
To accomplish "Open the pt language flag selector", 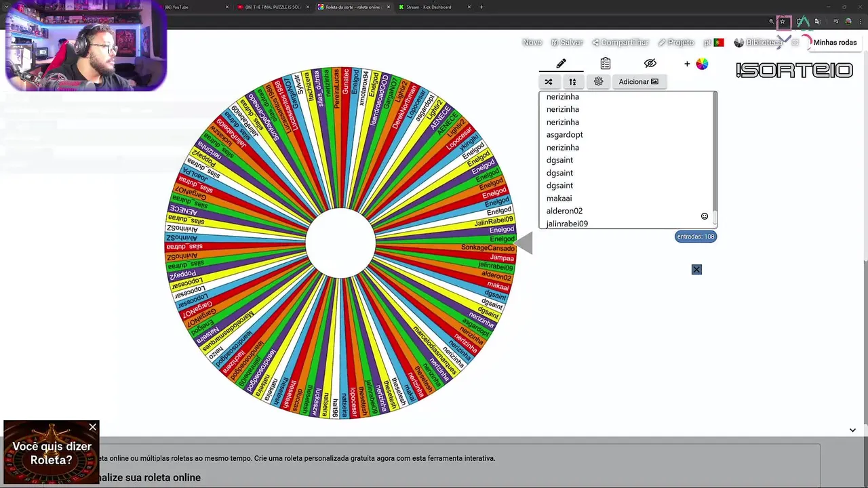I will (713, 42).
